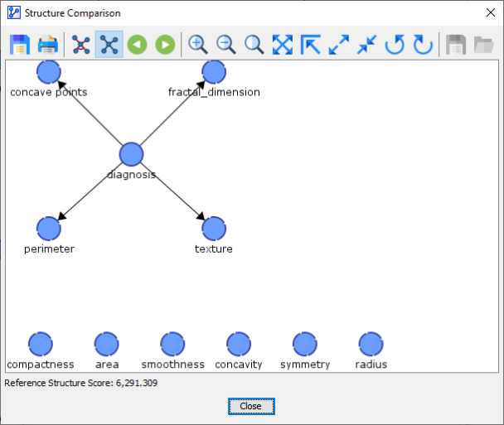Image resolution: width=504 pixels, height=425 pixels.
Task: Select the symmetry node
Action: click(305, 344)
